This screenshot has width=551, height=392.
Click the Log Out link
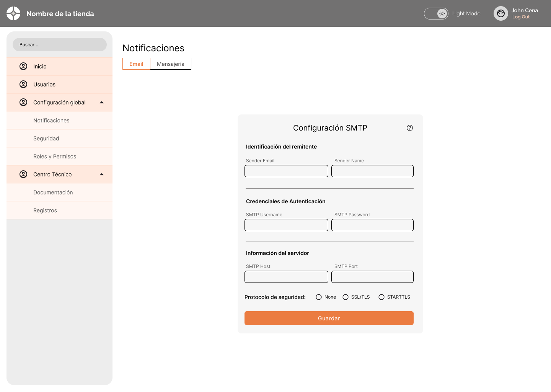[521, 17]
